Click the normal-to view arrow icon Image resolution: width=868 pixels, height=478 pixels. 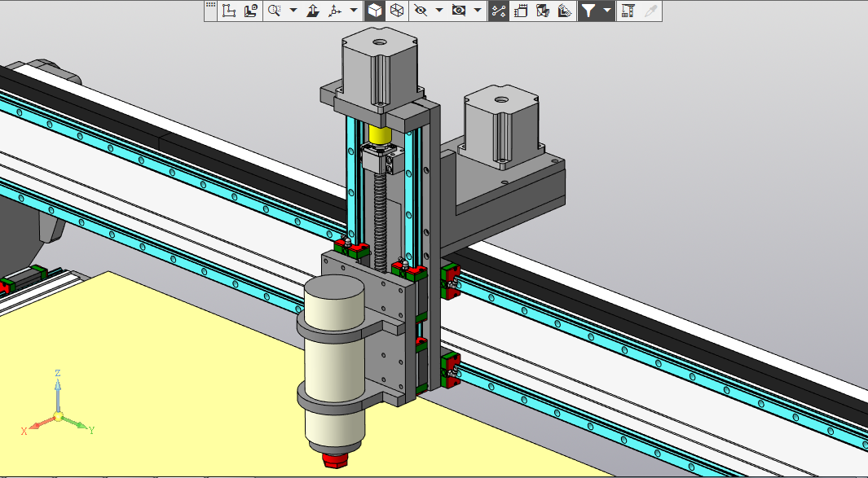pyautogui.click(x=313, y=11)
